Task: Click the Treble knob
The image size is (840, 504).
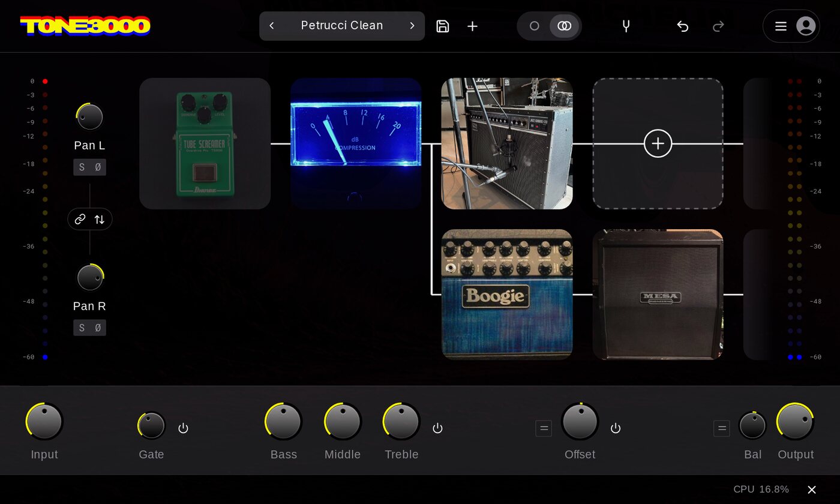Action: (x=401, y=421)
